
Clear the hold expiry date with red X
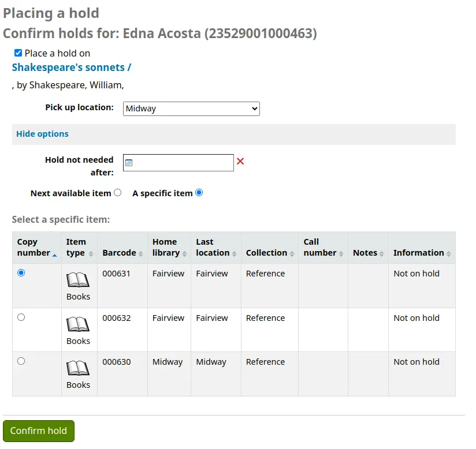(240, 161)
